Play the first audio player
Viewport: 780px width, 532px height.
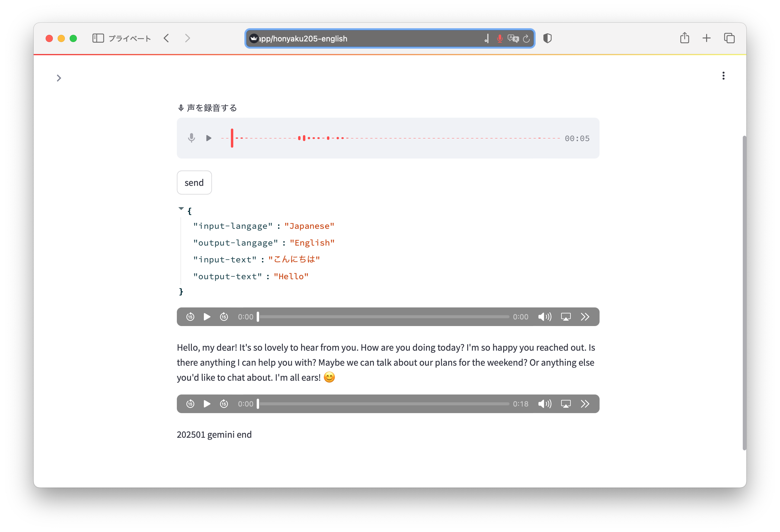[207, 317]
